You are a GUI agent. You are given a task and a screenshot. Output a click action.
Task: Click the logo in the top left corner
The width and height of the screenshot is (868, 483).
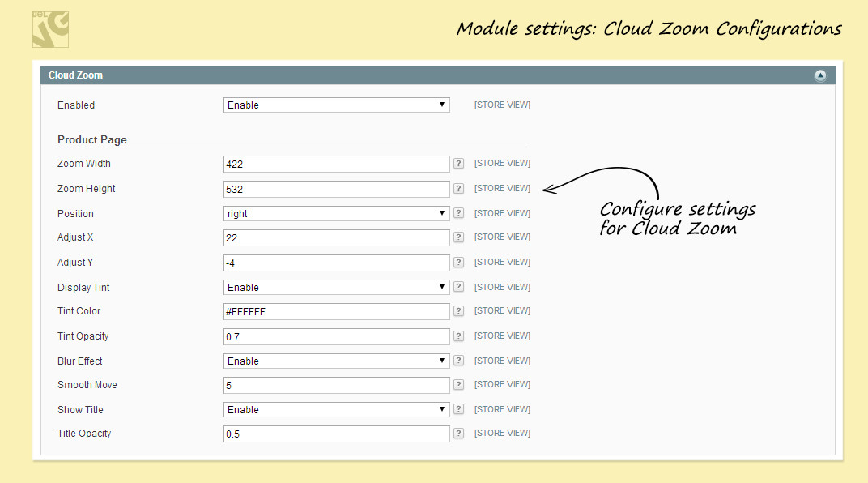[x=50, y=28]
